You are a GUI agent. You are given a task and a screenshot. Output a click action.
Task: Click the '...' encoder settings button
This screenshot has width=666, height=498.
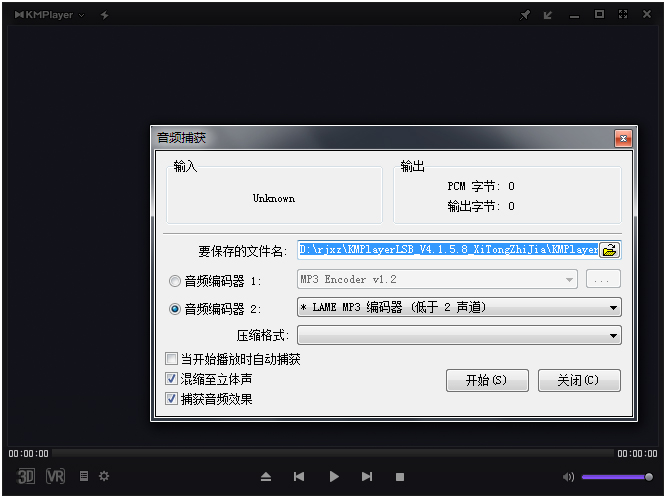(603, 279)
